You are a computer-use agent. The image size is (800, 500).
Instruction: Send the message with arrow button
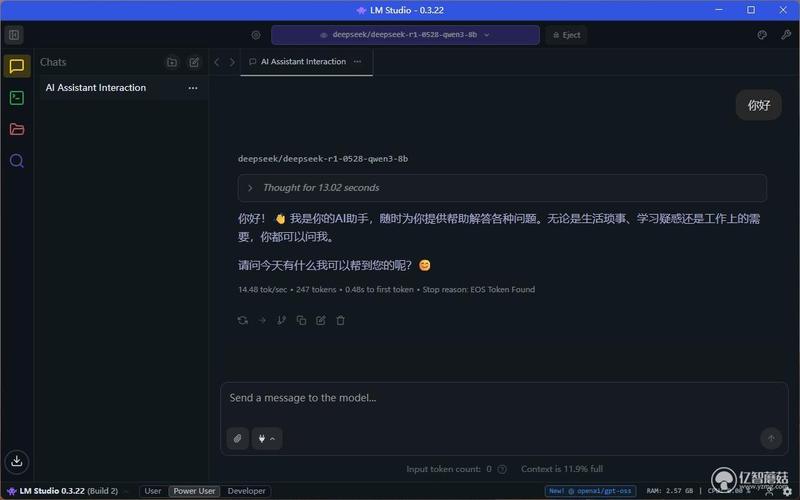point(771,438)
